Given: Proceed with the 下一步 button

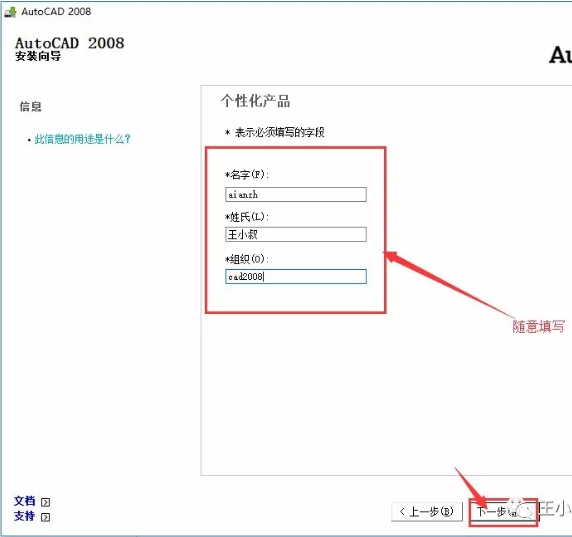Looking at the screenshot, I should tap(503, 512).
